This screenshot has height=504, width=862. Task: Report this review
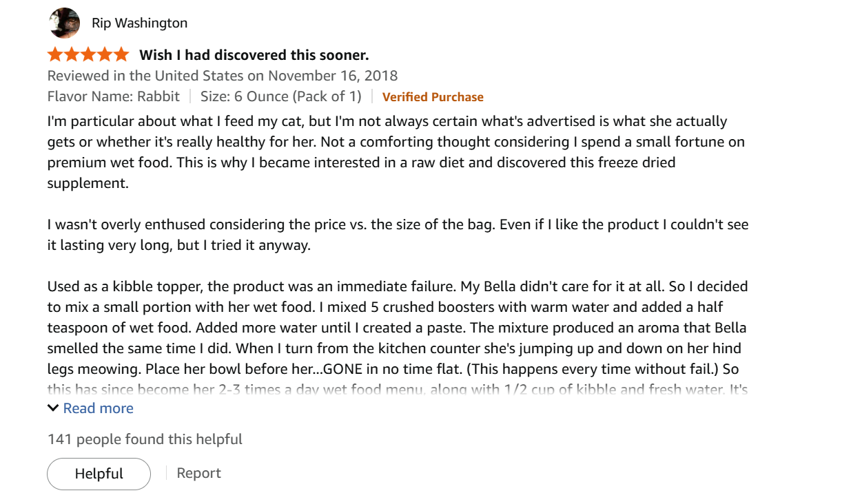[199, 472]
